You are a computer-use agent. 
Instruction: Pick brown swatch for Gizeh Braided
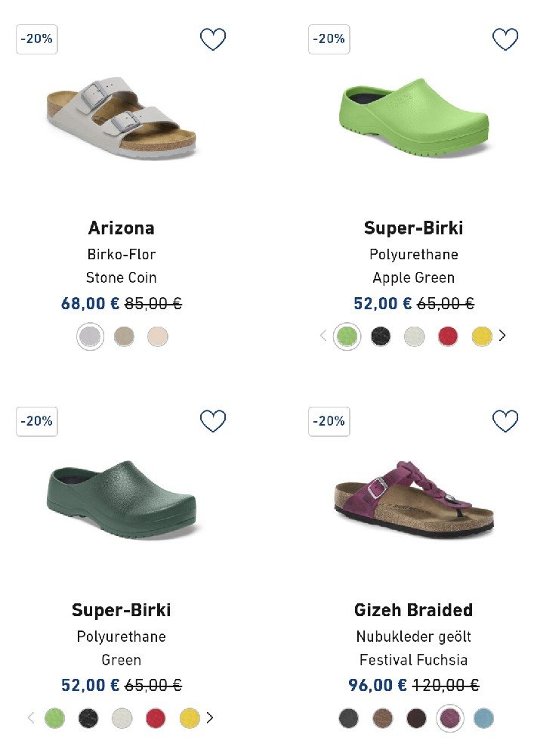click(383, 718)
